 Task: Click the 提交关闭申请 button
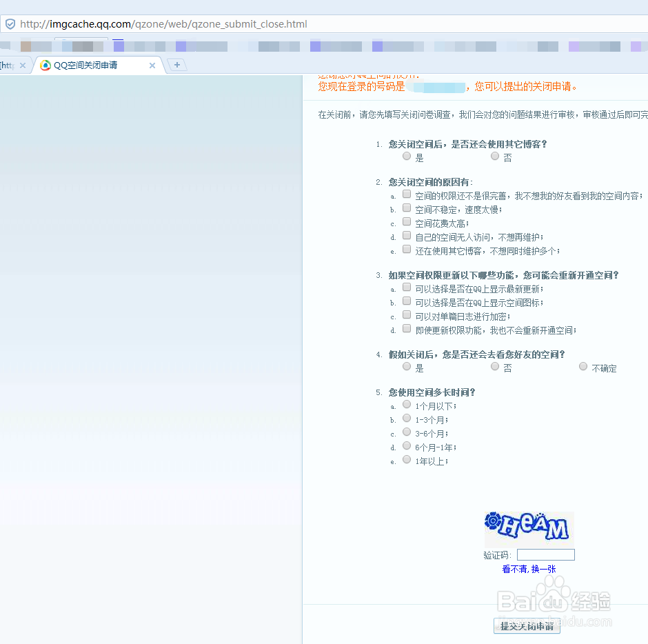click(x=527, y=626)
